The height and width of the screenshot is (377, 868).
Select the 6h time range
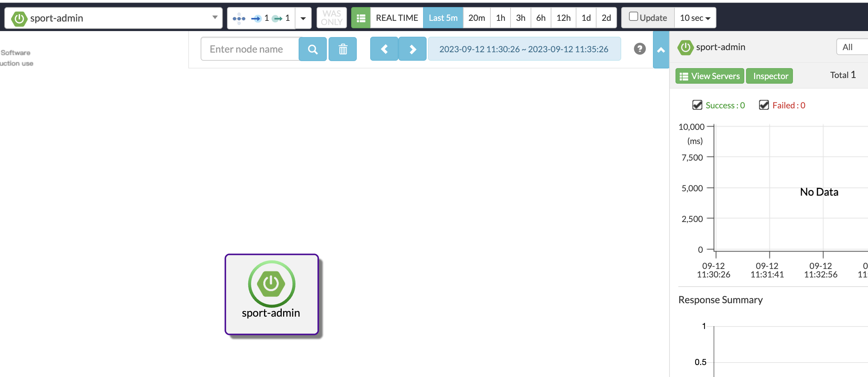(540, 18)
